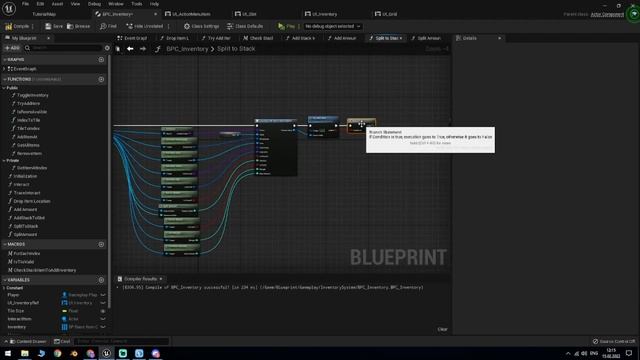
Task: Click the Windows Start button
Action: [8, 353]
